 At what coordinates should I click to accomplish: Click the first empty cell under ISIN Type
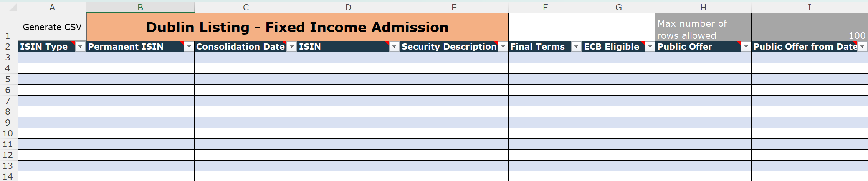pos(52,58)
